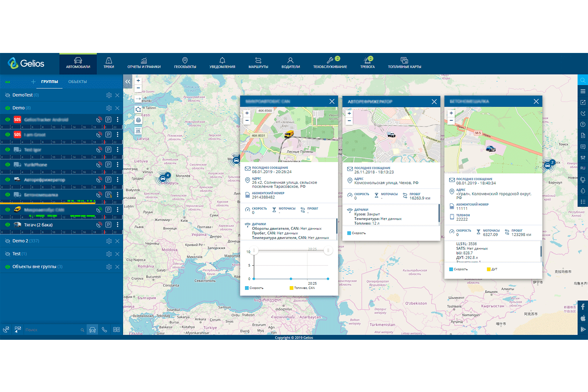Zoom out the Бетономешалка card mini-map
This screenshot has height=392, width=588.
(451, 120)
